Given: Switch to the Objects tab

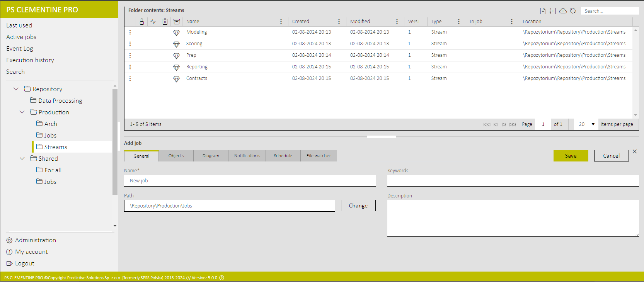Looking at the screenshot, I should 176,156.
